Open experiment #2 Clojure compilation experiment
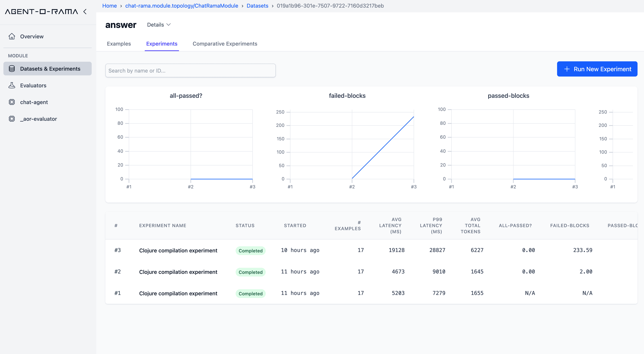 178,272
